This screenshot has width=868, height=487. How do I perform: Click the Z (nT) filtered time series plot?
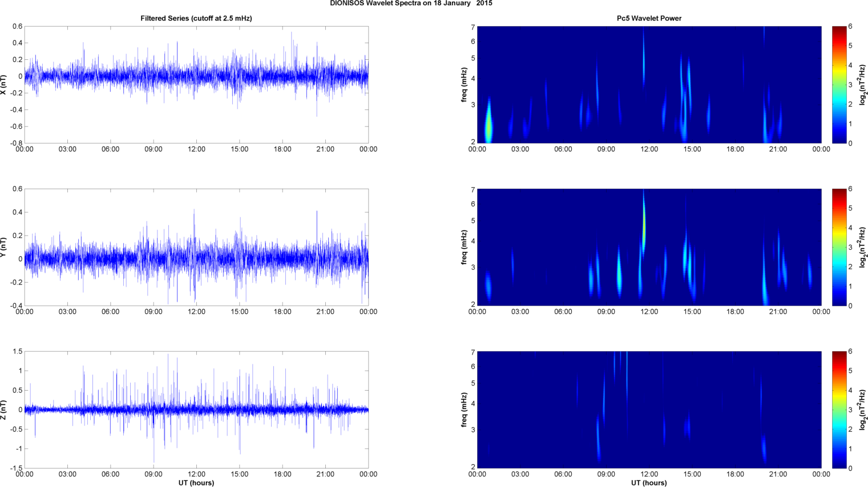(x=196, y=409)
